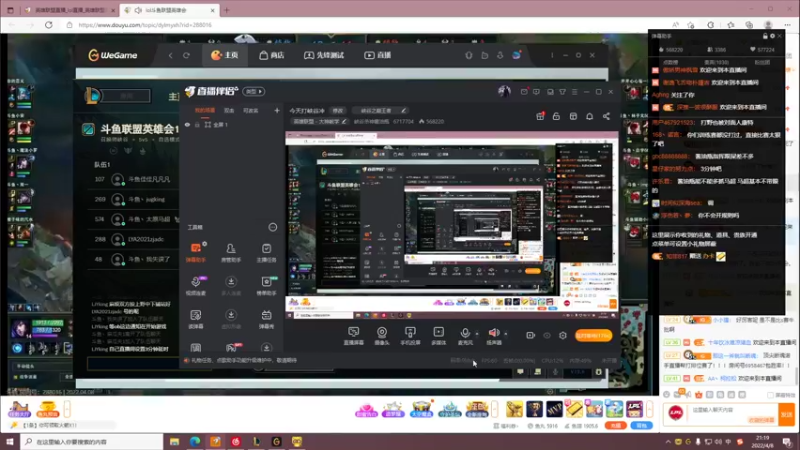
Task: Expand the gift list arrow at right end
Action: (x=649, y=409)
